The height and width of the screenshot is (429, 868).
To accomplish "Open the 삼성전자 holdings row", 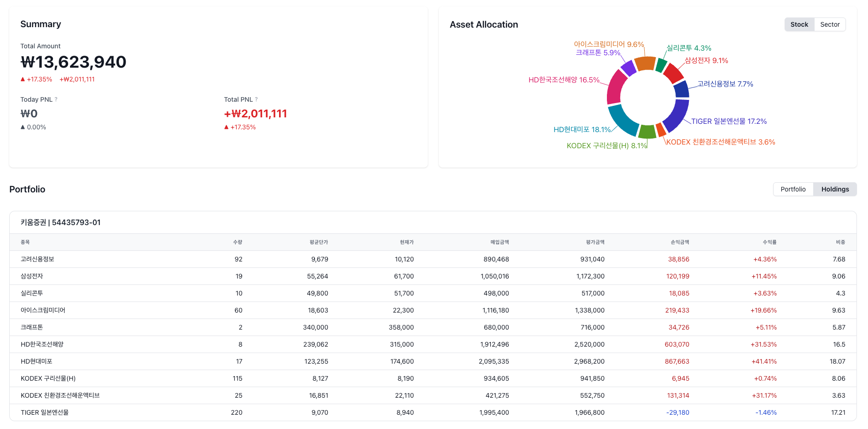I will pos(433,276).
